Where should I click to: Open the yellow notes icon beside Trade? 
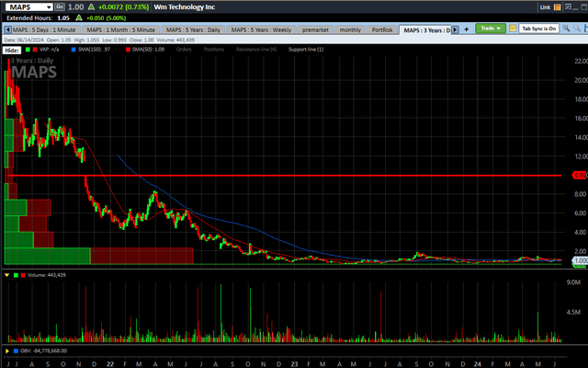(511, 29)
